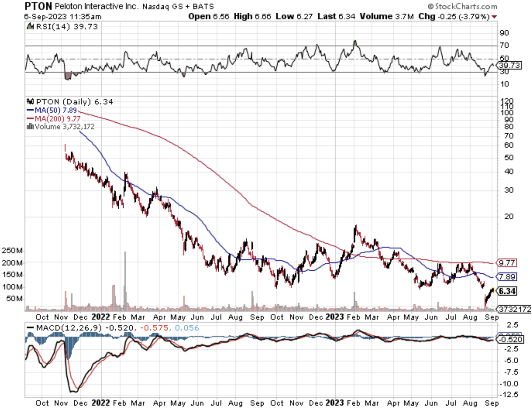Click the MACD(12,26,9) legend label
The height and width of the screenshot is (409, 532).
click(x=69, y=328)
